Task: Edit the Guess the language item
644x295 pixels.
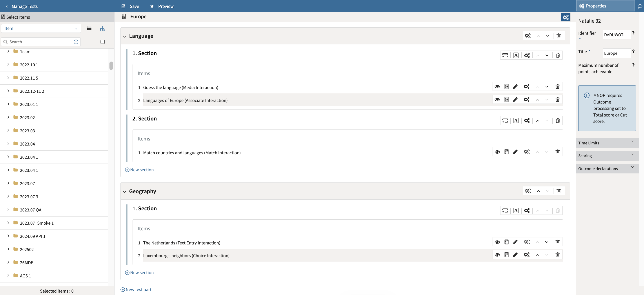Action: pos(515,87)
